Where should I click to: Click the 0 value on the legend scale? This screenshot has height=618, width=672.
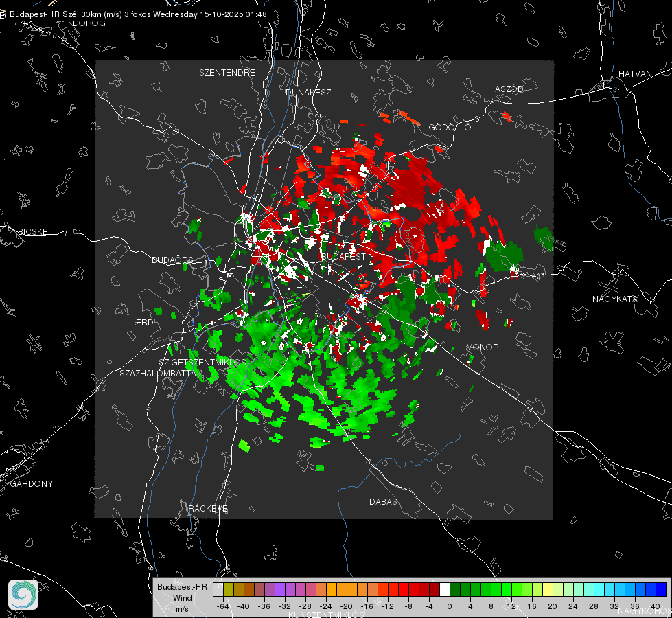tap(449, 606)
